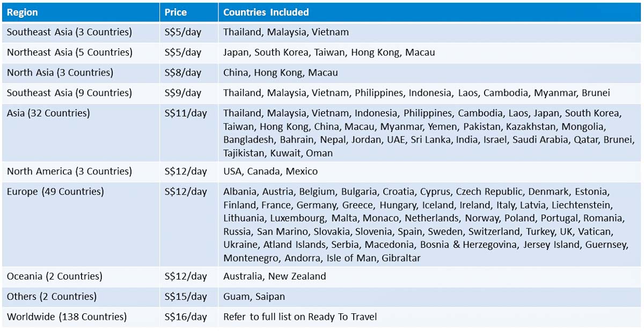Select Asia (32 Countries) region cell
The image size is (644, 331).
pos(80,133)
